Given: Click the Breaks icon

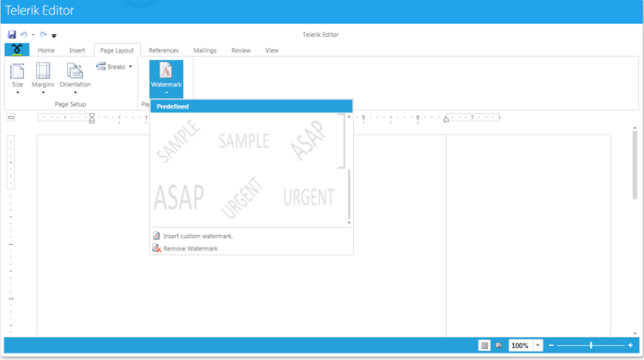Looking at the screenshot, I should 101,66.
